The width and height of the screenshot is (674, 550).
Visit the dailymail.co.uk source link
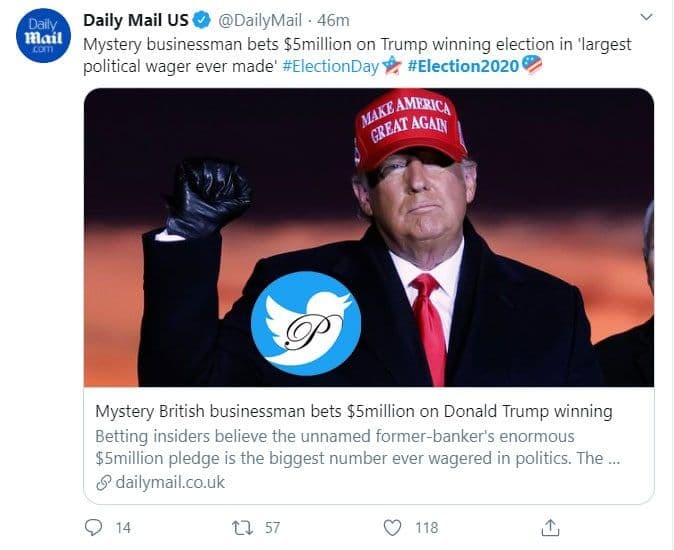(168, 482)
